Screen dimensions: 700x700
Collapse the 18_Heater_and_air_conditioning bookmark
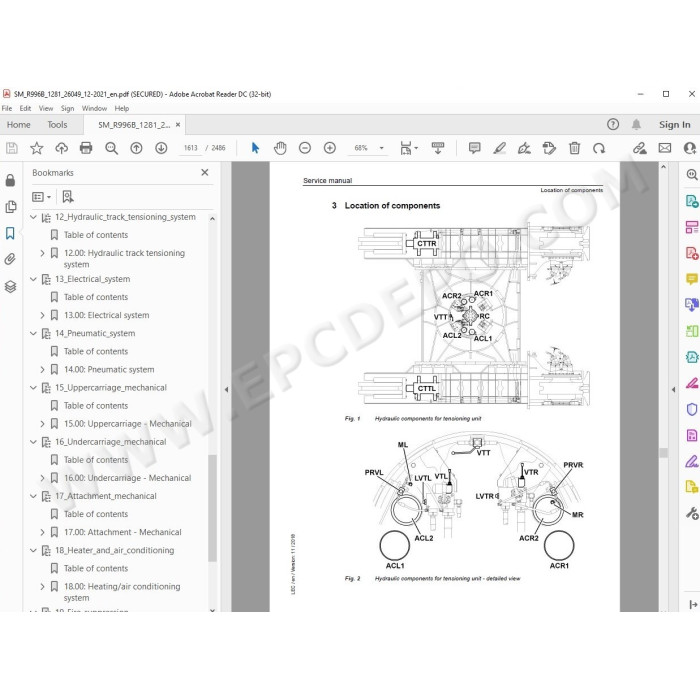33,550
